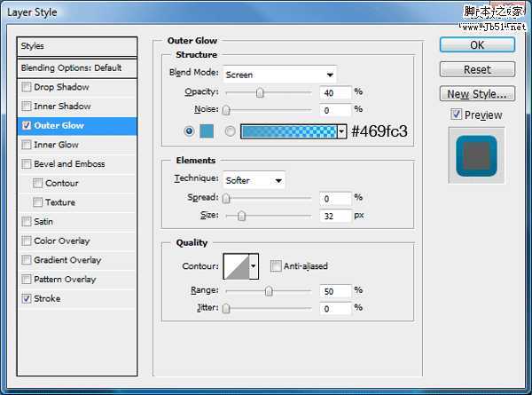The image size is (532, 395).
Task: Enable the Gradient Overlay checkbox
Action: point(26,260)
